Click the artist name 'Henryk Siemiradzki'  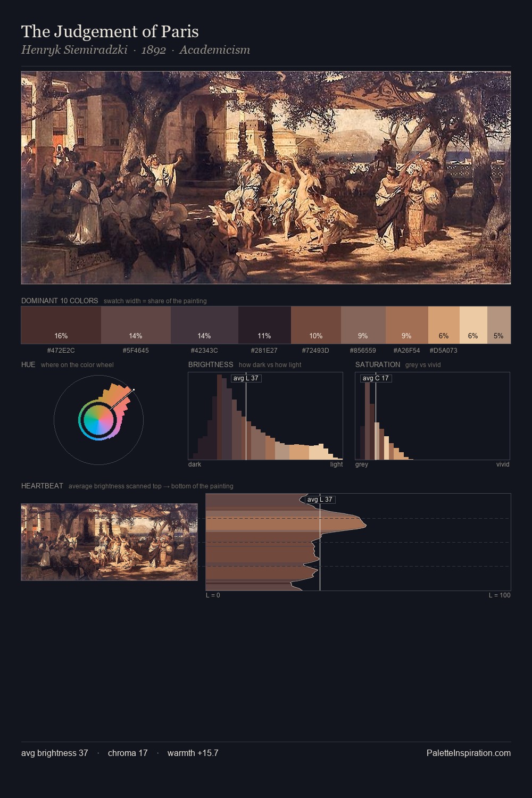(x=74, y=50)
